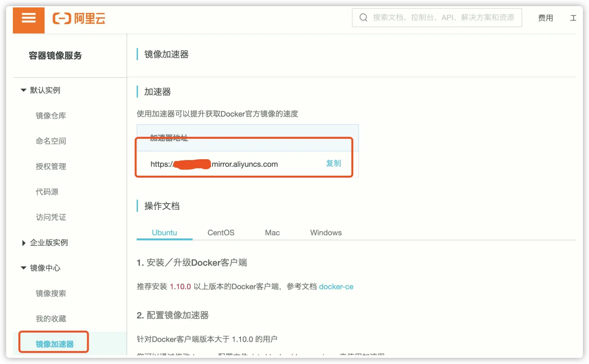Viewport: 589px width, 364px height.
Task: Go to 授权管理 page
Action: coord(51,166)
